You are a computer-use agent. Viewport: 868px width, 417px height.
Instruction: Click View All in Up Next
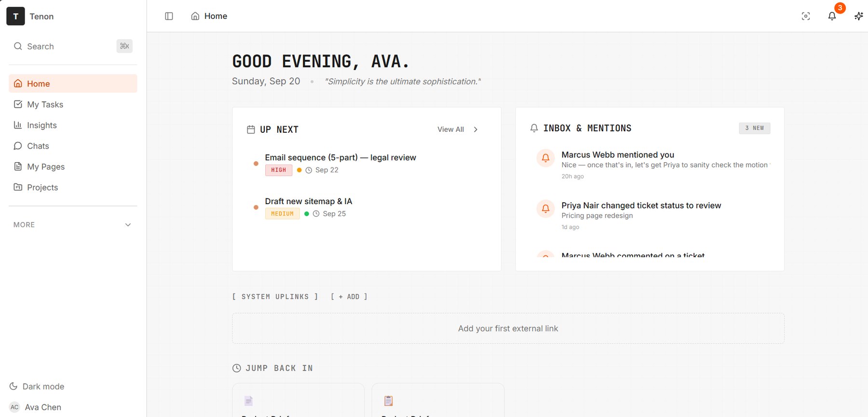[450, 129]
